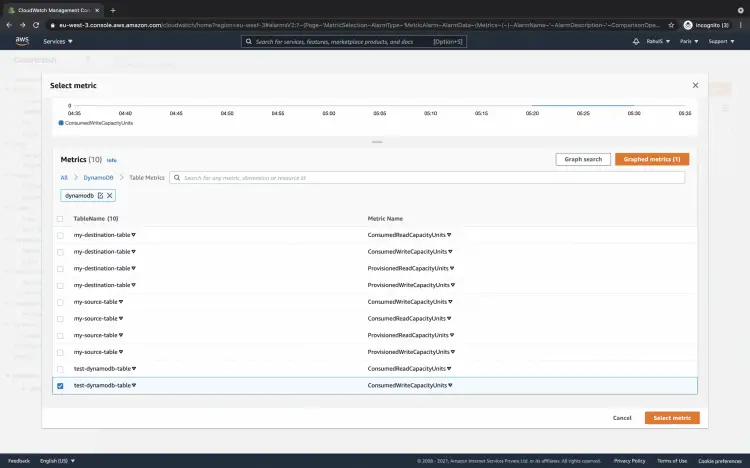Viewport: 750px width, 468px height.
Task: Open a new browser tab
Action: (113, 10)
